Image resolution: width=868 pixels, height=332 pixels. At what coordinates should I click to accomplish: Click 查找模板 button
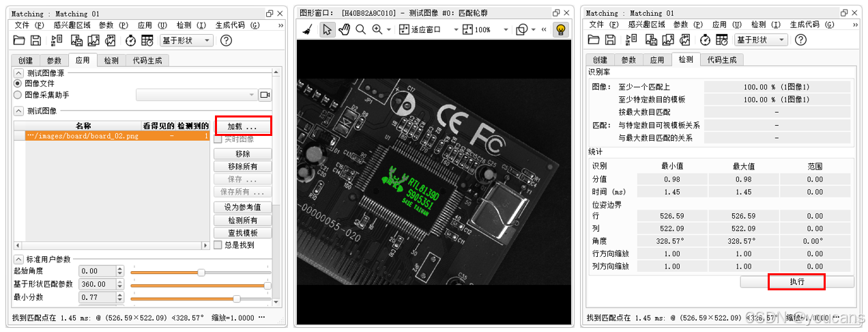point(242,233)
